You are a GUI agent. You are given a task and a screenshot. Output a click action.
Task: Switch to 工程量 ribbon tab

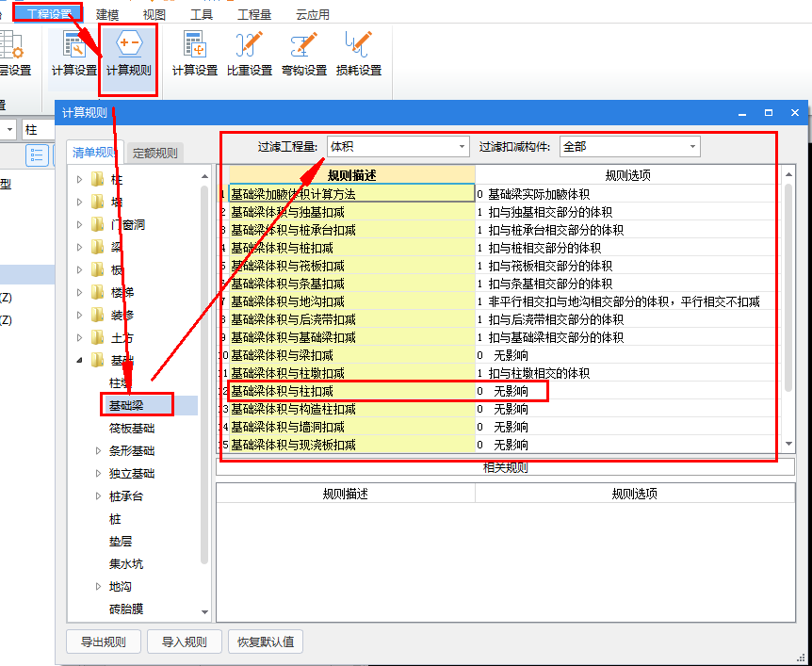point(254,14)
